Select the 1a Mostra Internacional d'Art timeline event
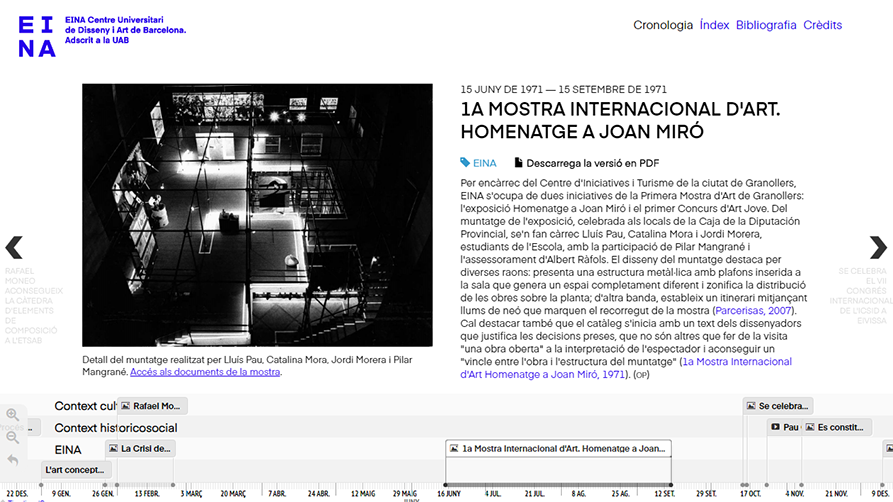This screenshot has height=502, width=893. point(558,448)
